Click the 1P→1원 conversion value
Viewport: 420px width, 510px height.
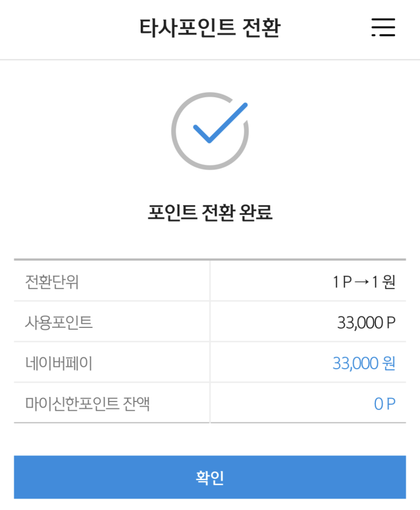tap(363, 282)
